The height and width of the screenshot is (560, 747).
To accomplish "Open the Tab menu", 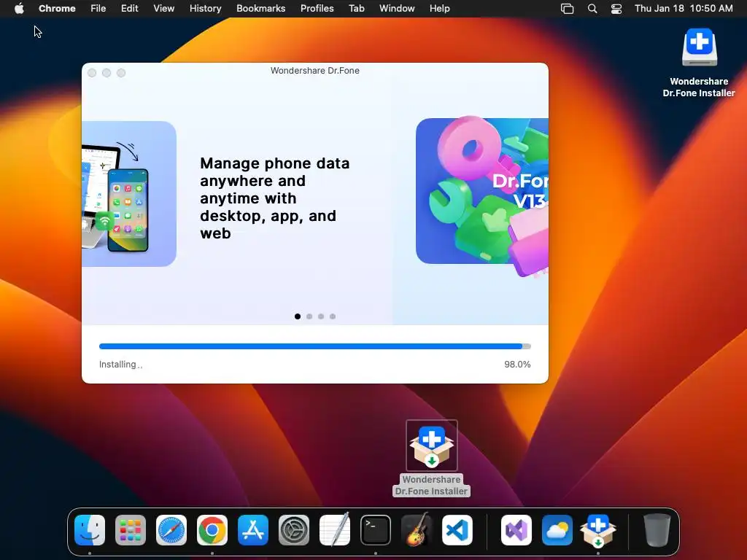I will [356, 9].
